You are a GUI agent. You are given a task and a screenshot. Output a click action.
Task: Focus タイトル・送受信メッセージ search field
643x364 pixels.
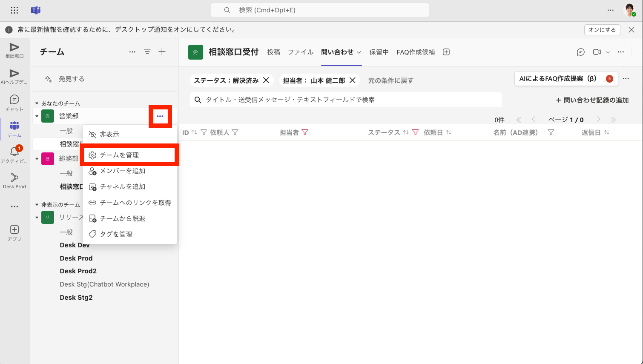coord(346,100)
